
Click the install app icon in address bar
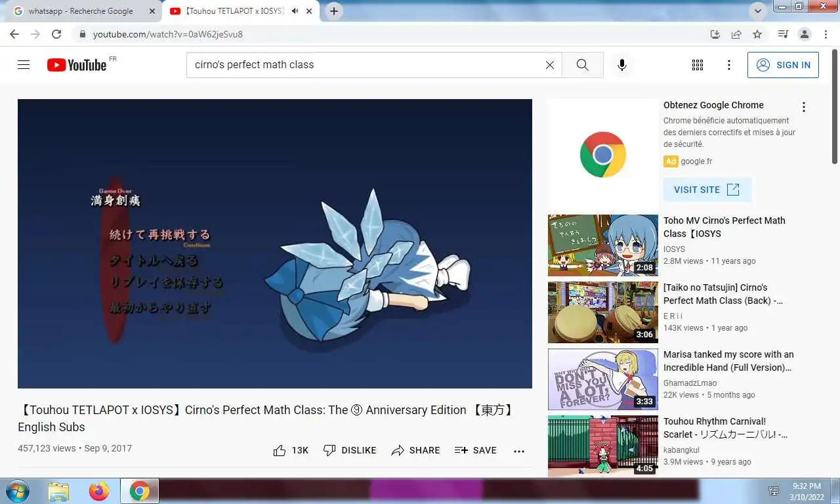pyautogui.click(x=715, y=34)
